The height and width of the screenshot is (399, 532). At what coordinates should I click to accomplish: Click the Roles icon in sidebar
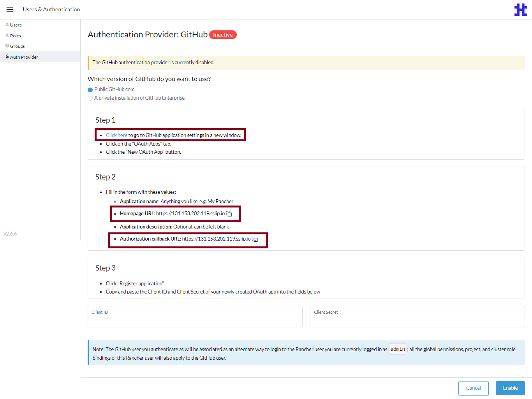(x=7, y=35)
